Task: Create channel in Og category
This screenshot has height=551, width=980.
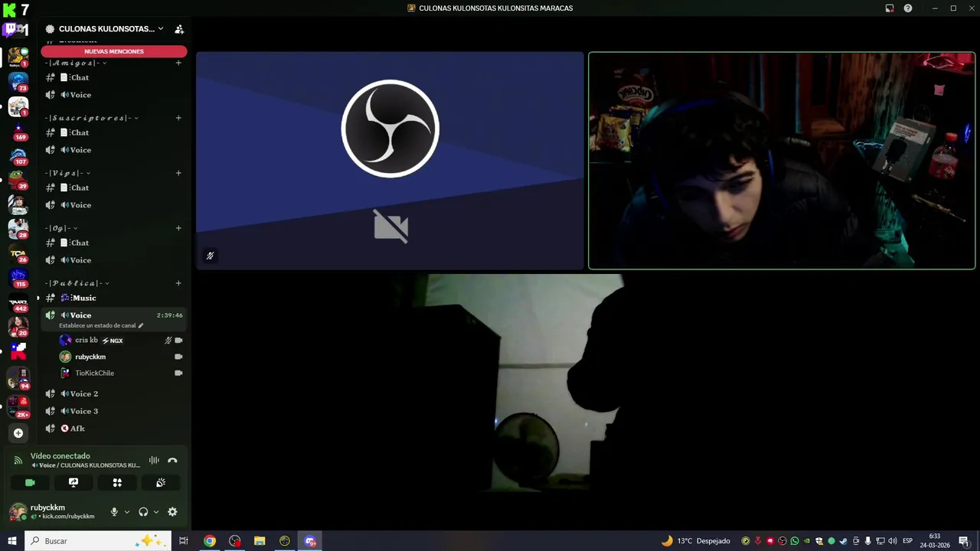Action: 178,228
